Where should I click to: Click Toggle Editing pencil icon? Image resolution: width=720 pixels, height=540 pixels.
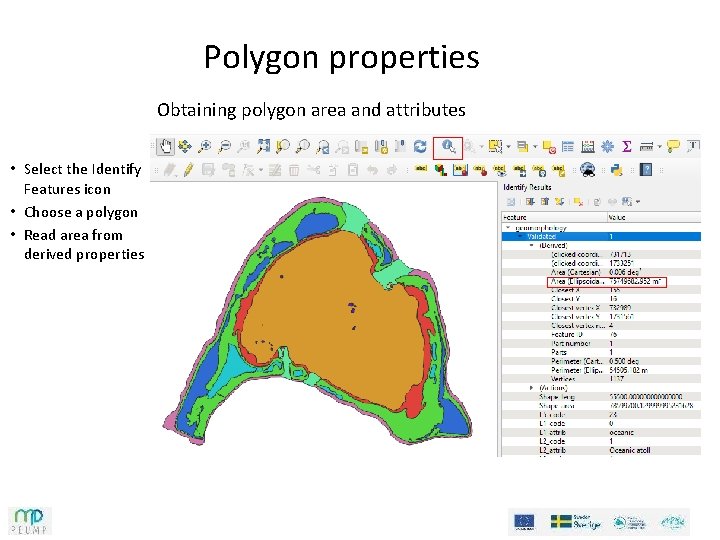pos(188,170)
